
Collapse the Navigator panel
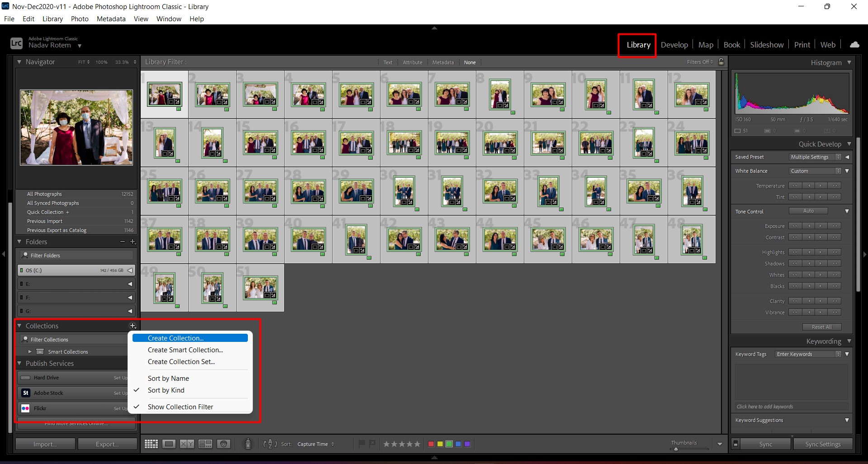point(19,62)
